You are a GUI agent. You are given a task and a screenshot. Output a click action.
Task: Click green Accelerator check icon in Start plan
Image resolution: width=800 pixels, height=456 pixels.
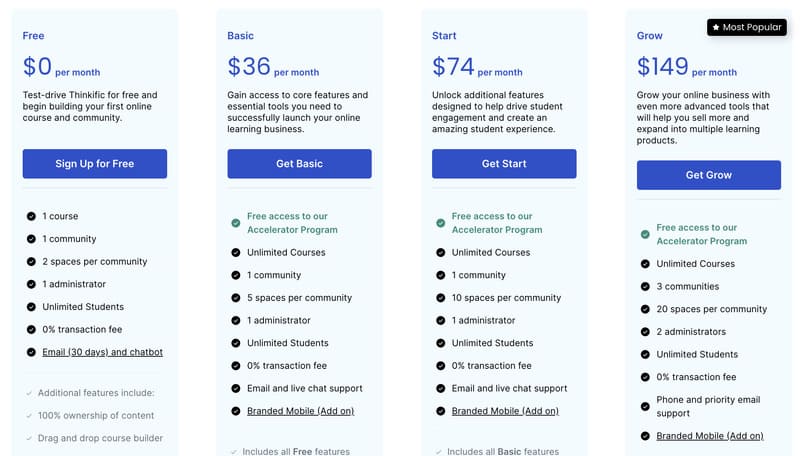point(441,223)
